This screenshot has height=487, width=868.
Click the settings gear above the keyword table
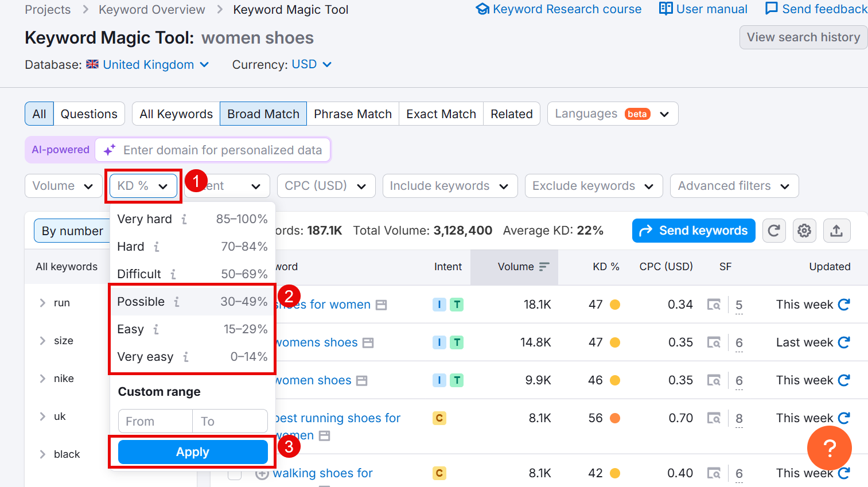pyautogui.click(x=804, y=230)
